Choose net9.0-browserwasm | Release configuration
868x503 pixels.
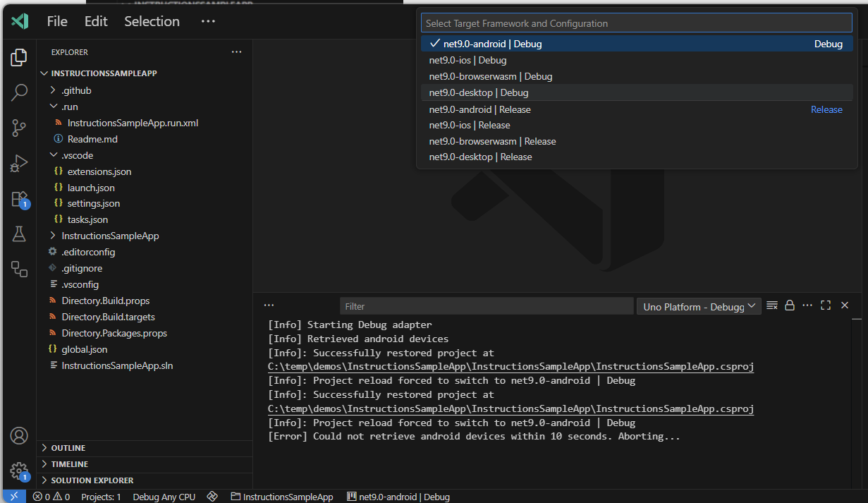(637, 141)
